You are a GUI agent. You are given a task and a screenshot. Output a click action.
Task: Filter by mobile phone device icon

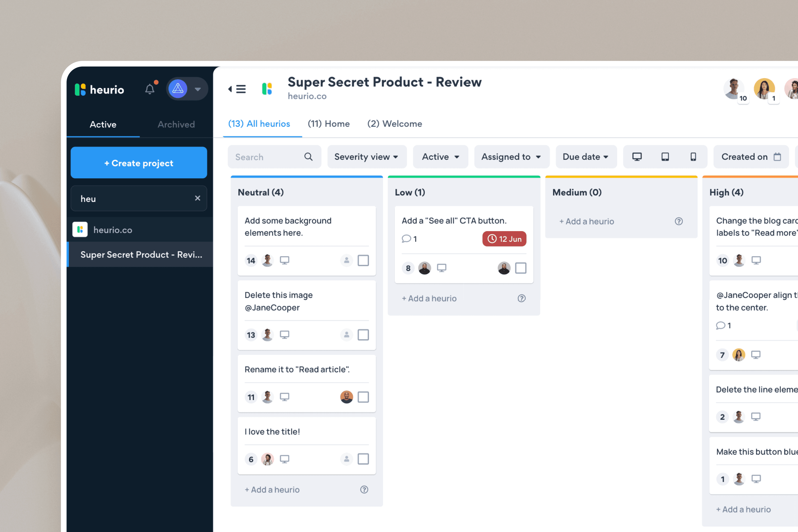click(x=693, y=157)
